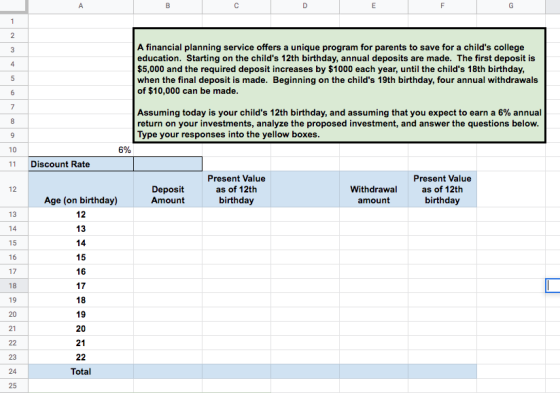The height and width of the screenshot is (393, 560).
Task: Click the select-all corner box
Action: coord(14,6)
